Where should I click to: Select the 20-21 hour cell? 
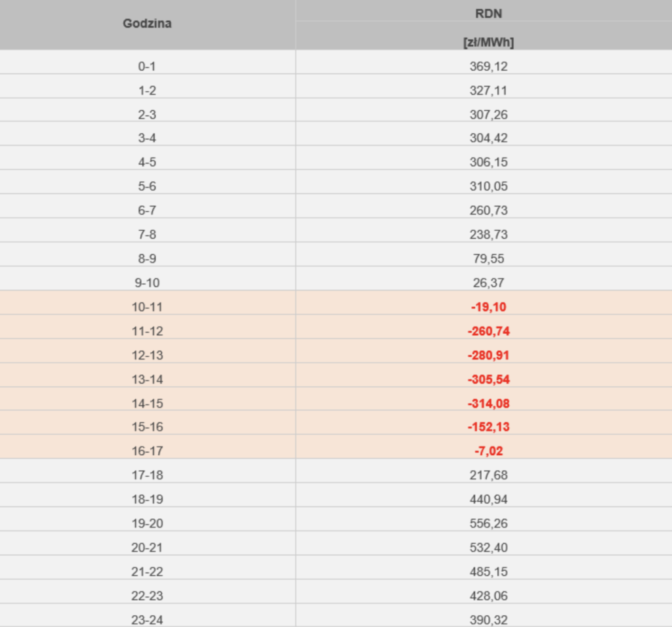[x=147, y=548]
